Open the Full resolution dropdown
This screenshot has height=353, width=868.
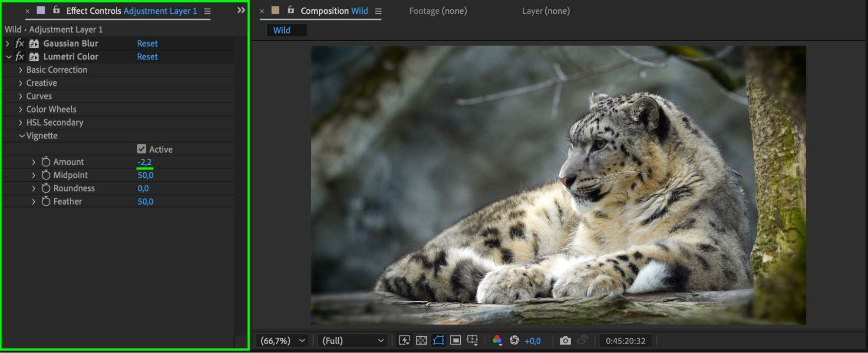[x=353, y=341]
